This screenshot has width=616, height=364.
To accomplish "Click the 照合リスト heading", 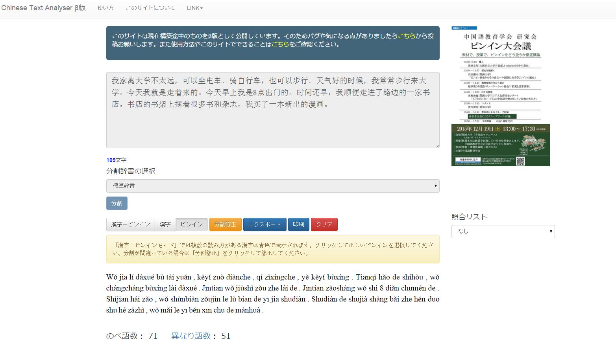I will 469,217.
